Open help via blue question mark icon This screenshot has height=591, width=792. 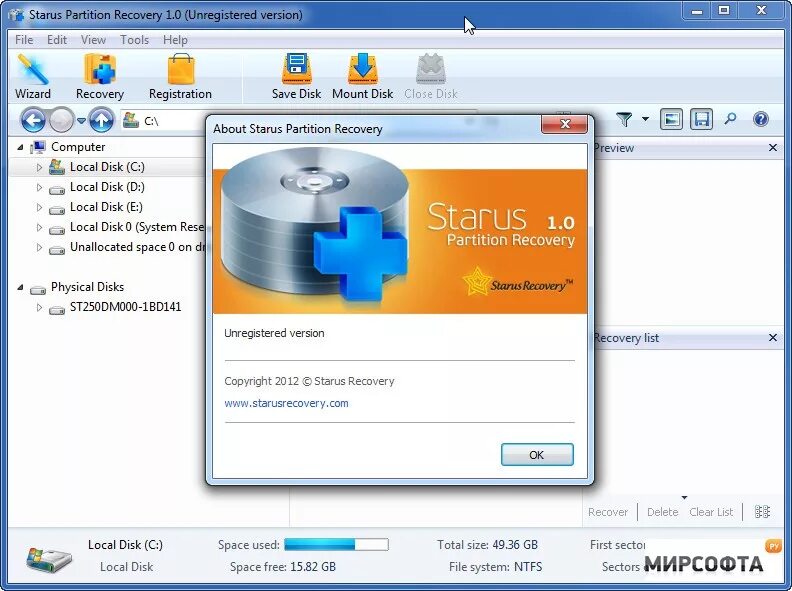coord(761,119)
